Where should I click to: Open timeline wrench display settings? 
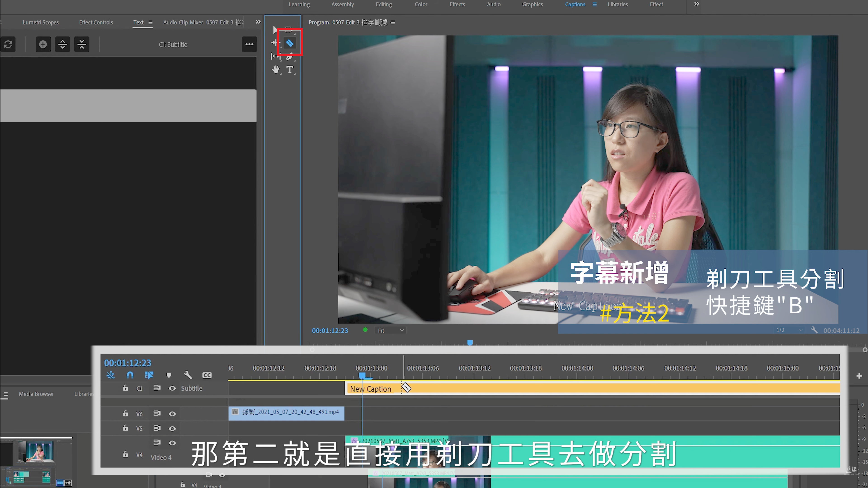point(188,375)
